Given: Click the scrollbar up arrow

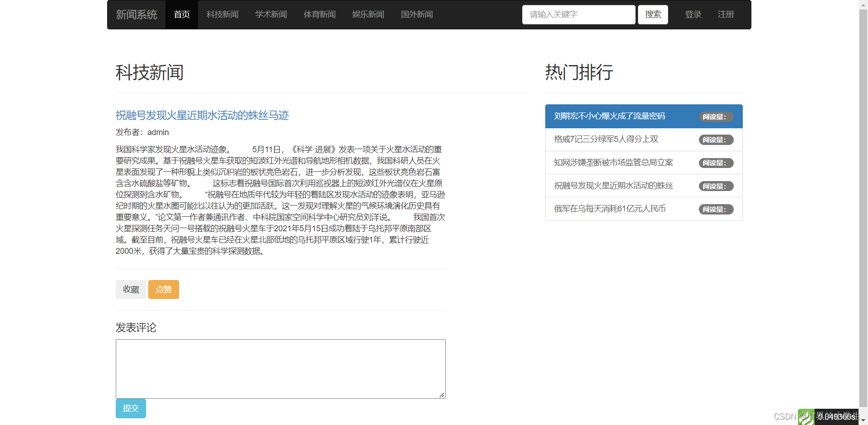Looking at the screenshot, I should tap(863, 4).
